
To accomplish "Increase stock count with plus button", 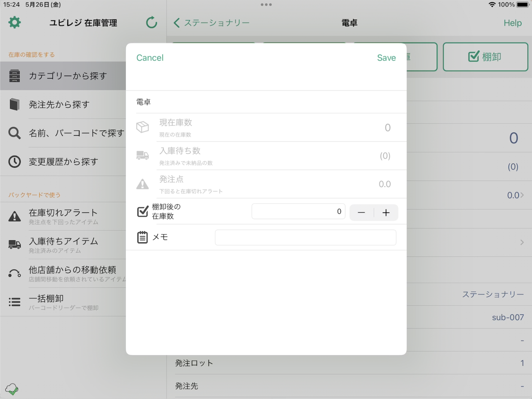I will click(x=386, y=213).
